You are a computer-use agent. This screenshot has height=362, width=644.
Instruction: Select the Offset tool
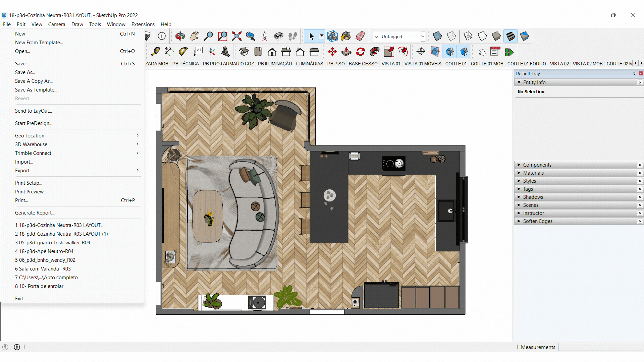tap(403, 52)
